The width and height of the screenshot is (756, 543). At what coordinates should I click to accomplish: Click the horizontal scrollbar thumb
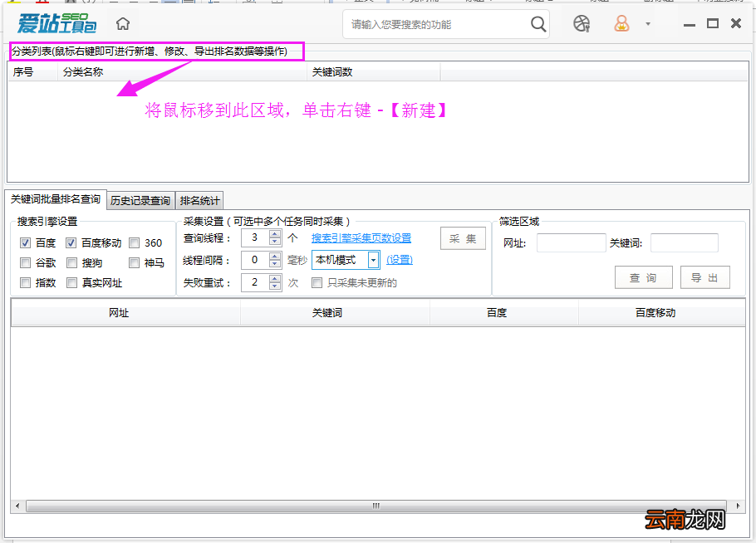[376, 506]
